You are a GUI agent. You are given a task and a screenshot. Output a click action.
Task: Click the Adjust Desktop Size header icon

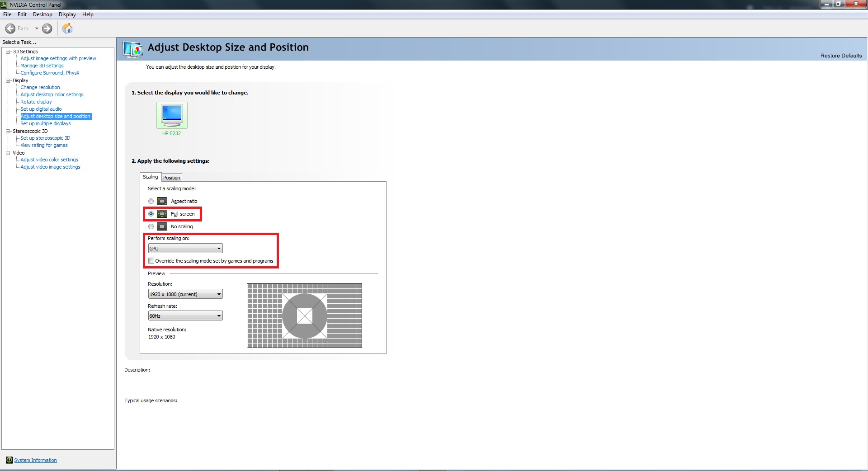(x=133, y=49)
